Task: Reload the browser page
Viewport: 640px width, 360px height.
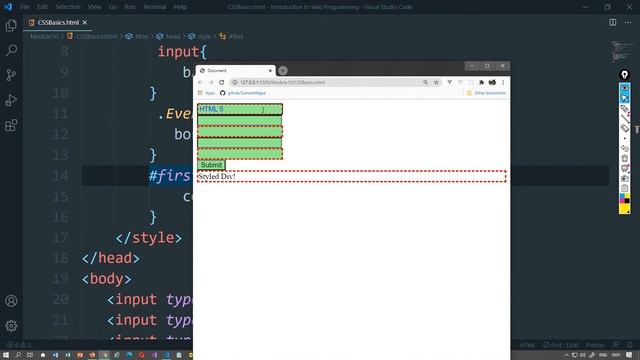Action: pos(222,82)
